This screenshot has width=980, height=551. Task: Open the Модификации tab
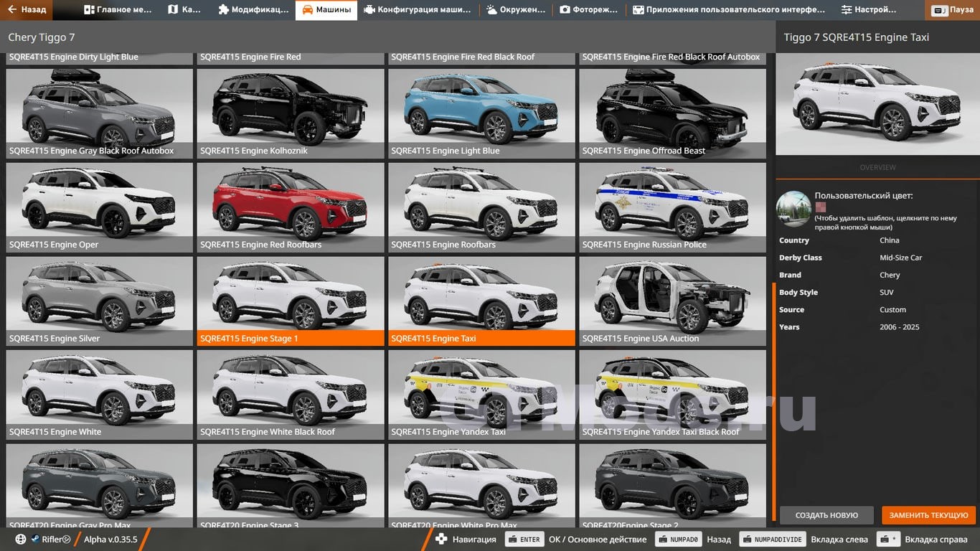253,10
